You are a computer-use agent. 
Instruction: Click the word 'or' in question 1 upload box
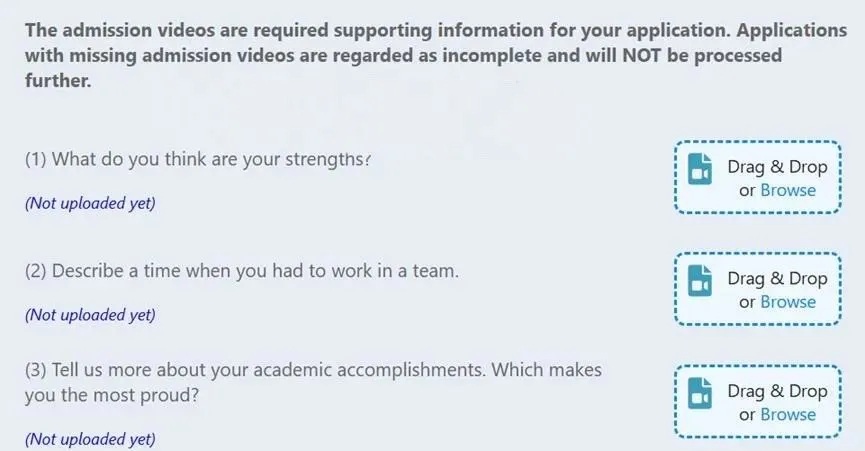pos(747,190)
